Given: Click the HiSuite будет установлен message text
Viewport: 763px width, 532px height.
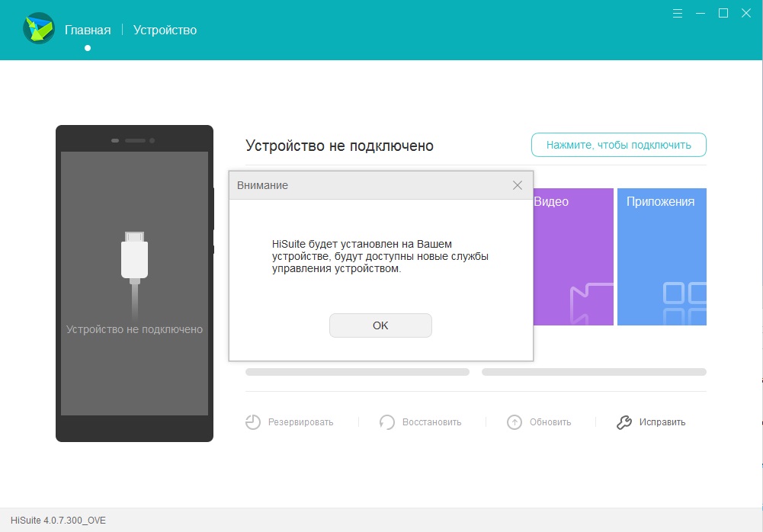Looking at the screenshot, I should [x=380, y=257].
